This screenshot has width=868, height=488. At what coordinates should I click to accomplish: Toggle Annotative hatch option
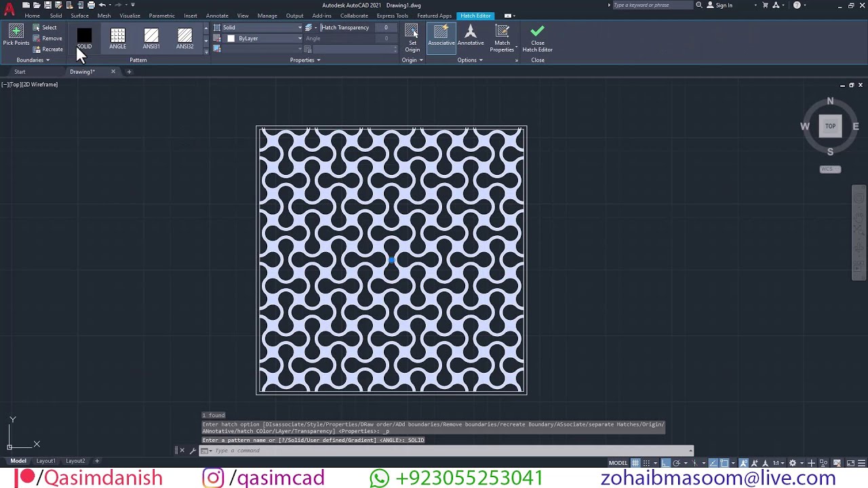pos(471,36)
